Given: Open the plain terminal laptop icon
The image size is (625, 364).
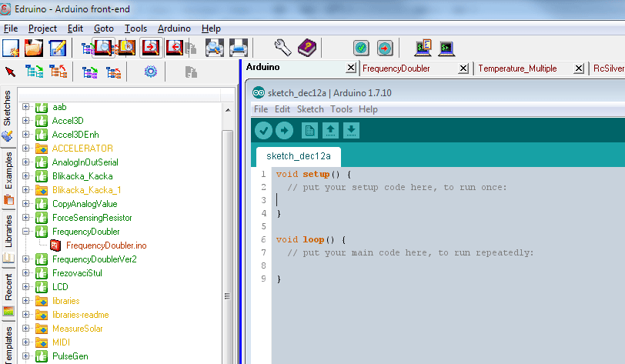Looking at the screenshot, I should pyautogui.click(x=446, y=48).
